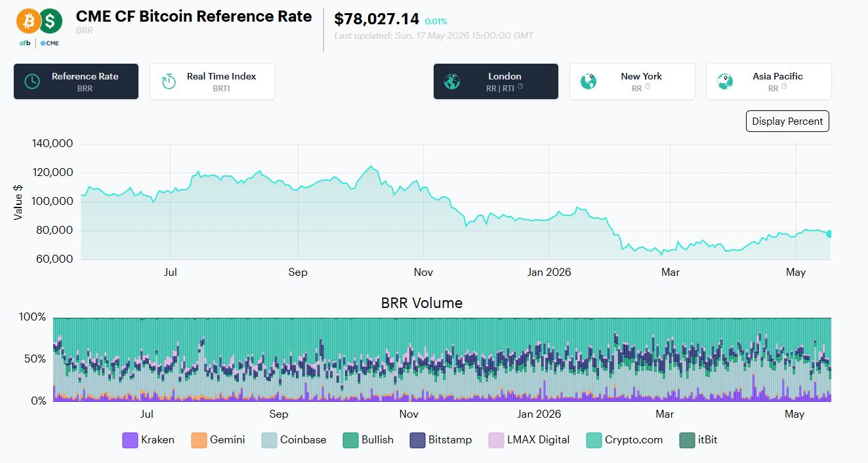Click the orange Bitcoin logo icon
The width and height of the screenshot is (868, 463).
[28, 22]
